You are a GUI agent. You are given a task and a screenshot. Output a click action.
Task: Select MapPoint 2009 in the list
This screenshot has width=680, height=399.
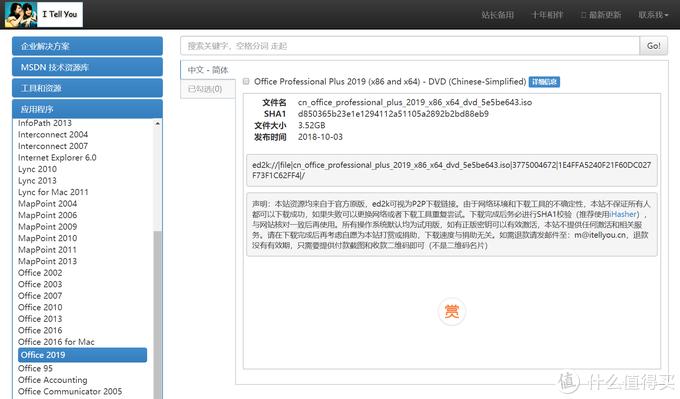pos(48,226)
